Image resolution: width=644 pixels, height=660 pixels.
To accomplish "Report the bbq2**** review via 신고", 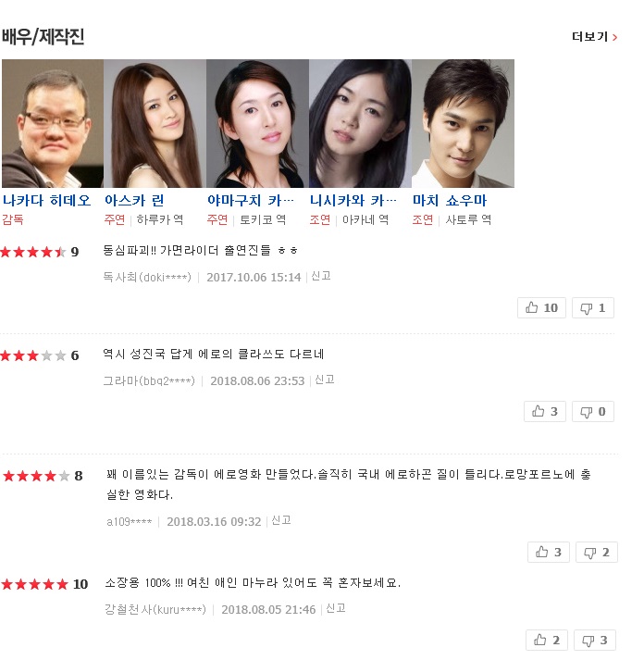I will coord(325,380).
